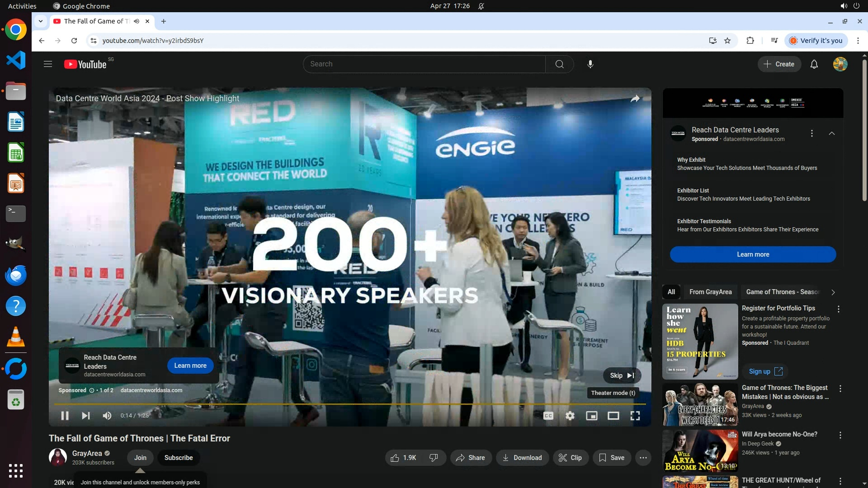Open the hamburger guide menu
Screen dimensions: 868x488
tap(48, 64)
